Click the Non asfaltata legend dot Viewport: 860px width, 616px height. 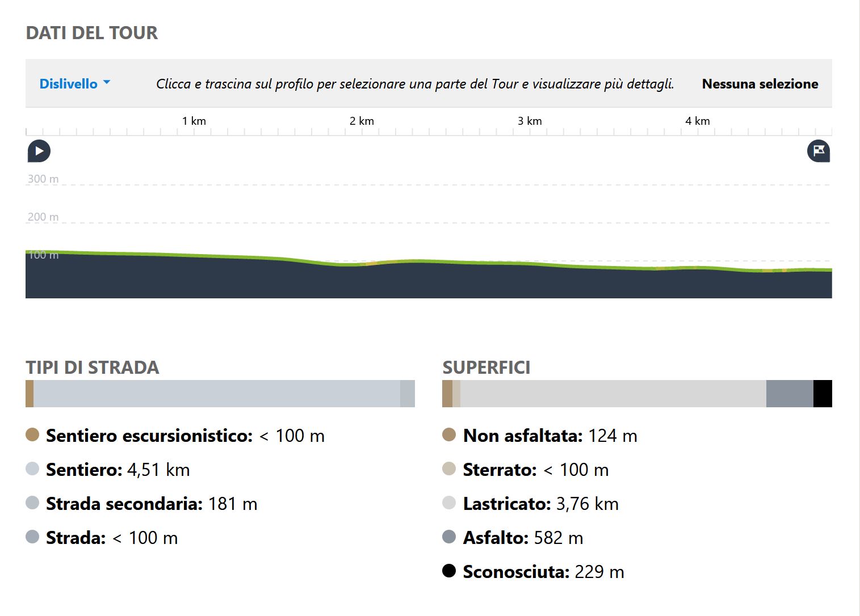click(x=449, y=434)
